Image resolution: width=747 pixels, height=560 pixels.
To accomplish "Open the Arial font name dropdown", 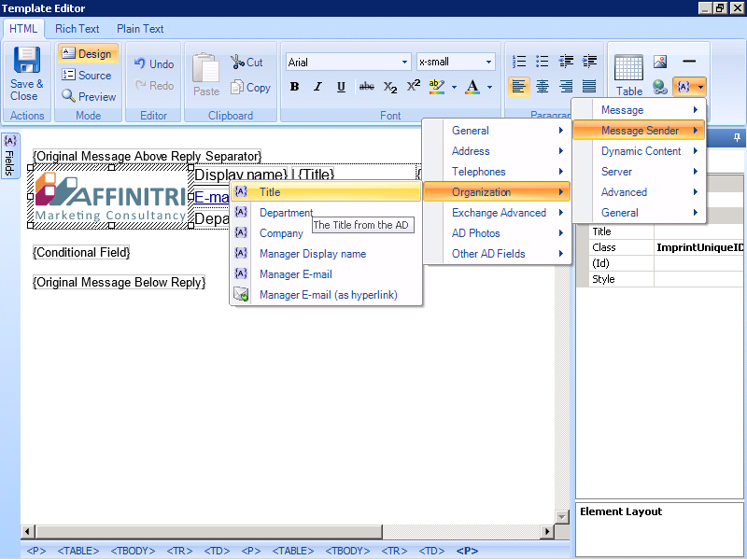I will coord(404,62).
